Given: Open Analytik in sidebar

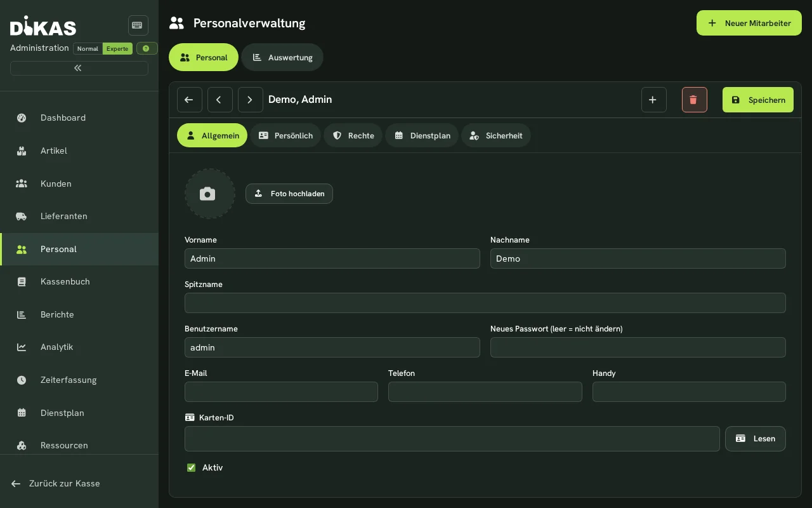Looking at the screenshot, I should [x=79, y=347].
